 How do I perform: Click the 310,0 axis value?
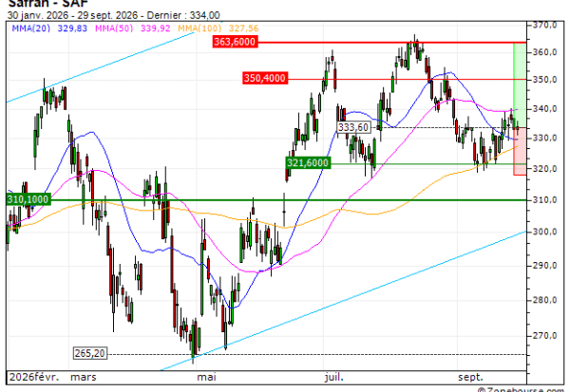click(x=544, y=200)
